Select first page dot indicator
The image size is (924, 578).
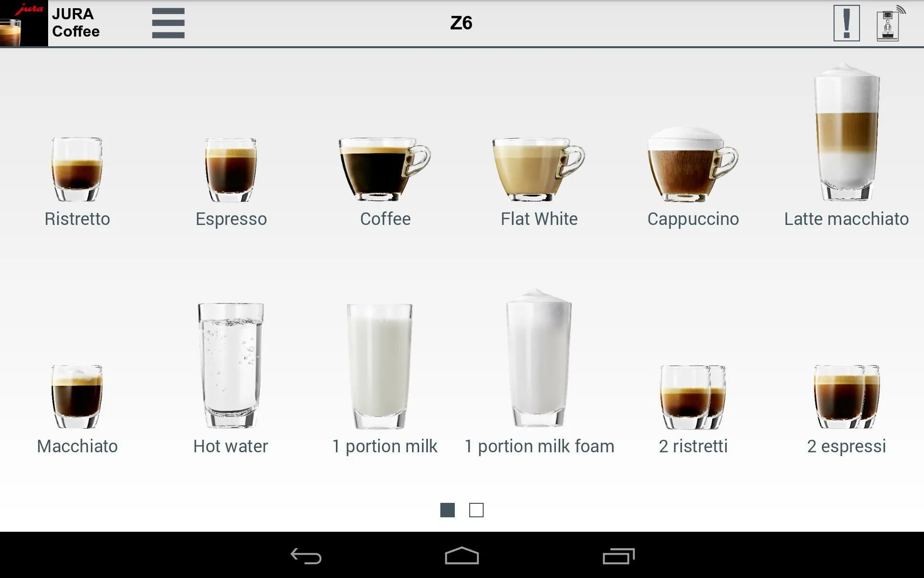448,510
